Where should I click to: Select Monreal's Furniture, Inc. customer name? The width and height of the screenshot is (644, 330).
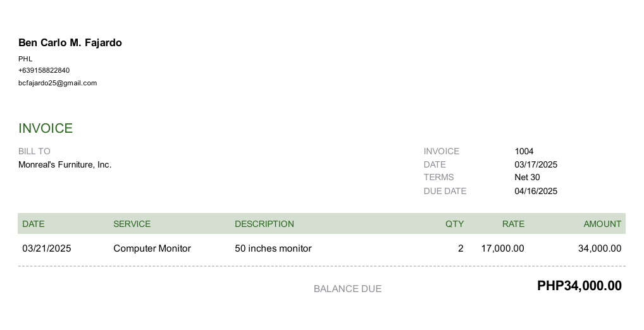tap(65, 164)
